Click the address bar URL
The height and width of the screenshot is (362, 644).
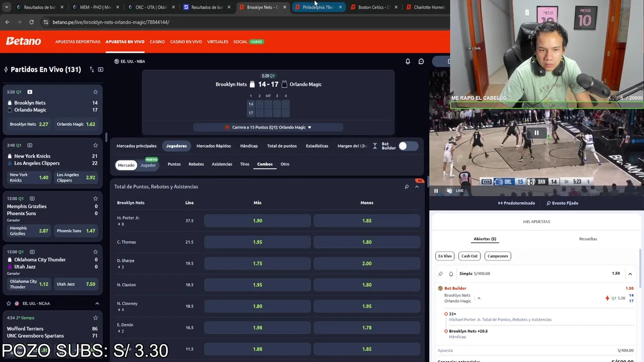(x=111, y=22)
